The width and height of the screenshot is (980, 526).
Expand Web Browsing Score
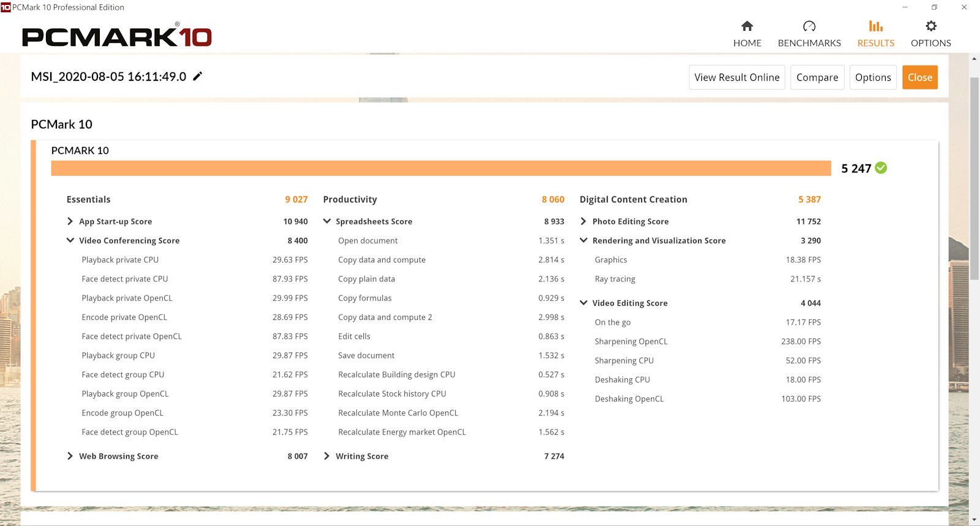tap(70, 456)
